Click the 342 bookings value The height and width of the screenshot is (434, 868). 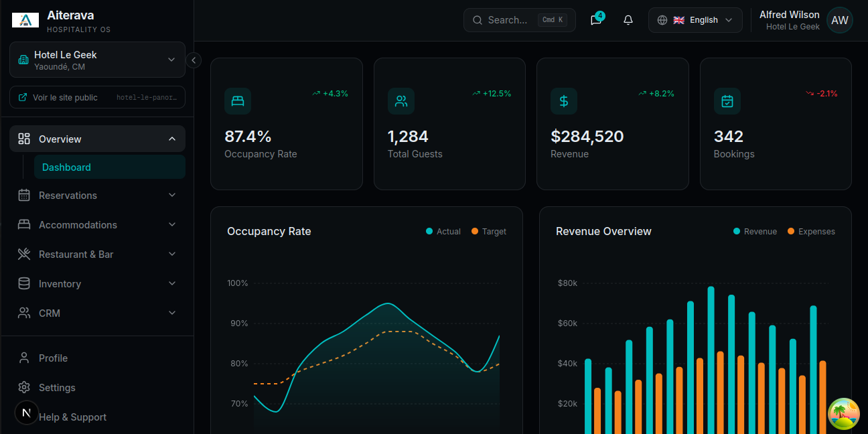click(729, 137)
